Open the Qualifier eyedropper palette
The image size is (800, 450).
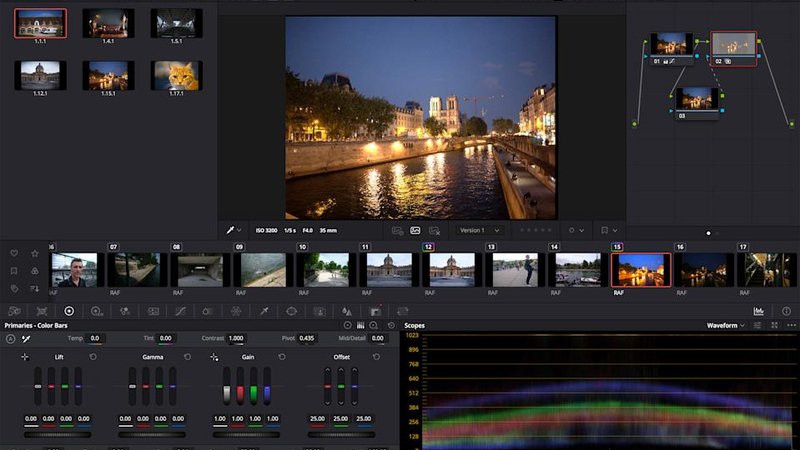[264, 311]
